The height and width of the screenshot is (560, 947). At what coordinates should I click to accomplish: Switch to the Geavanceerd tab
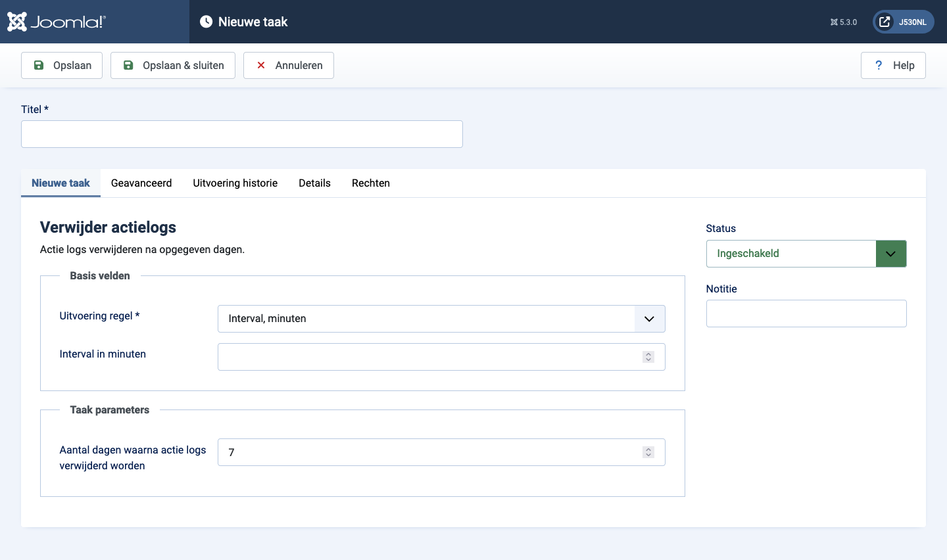(141, 183)
